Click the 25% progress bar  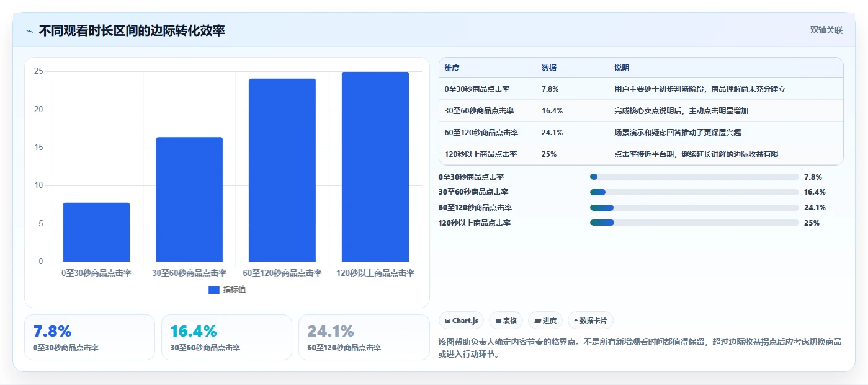tap(694, 223)
